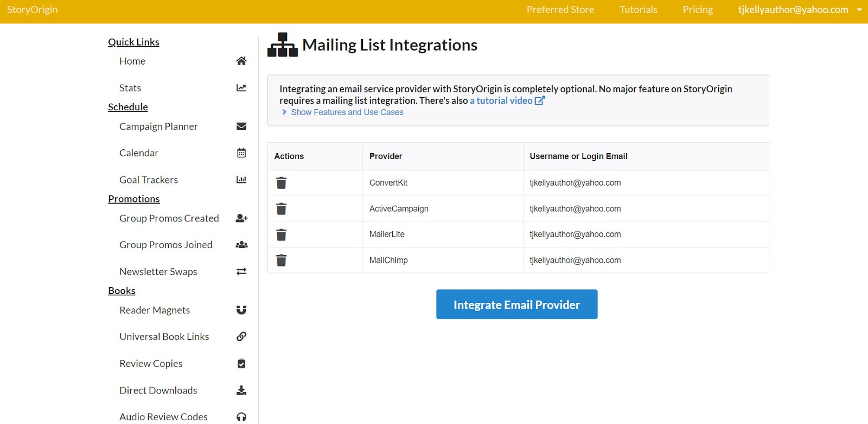868x424 pixels.
Task: Click the Group Promos Created user-plus icon
Action: (x=241, y=218)
